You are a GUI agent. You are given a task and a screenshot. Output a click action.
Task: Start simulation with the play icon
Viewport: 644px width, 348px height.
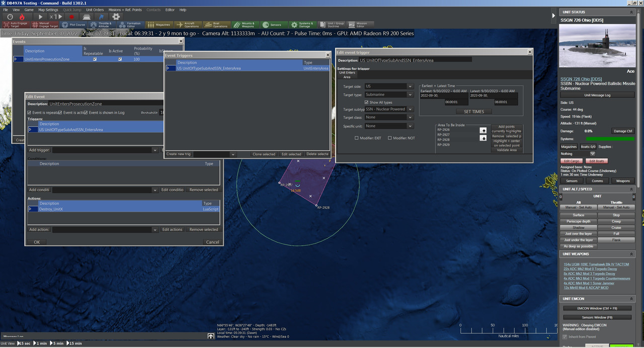point(41,17)
